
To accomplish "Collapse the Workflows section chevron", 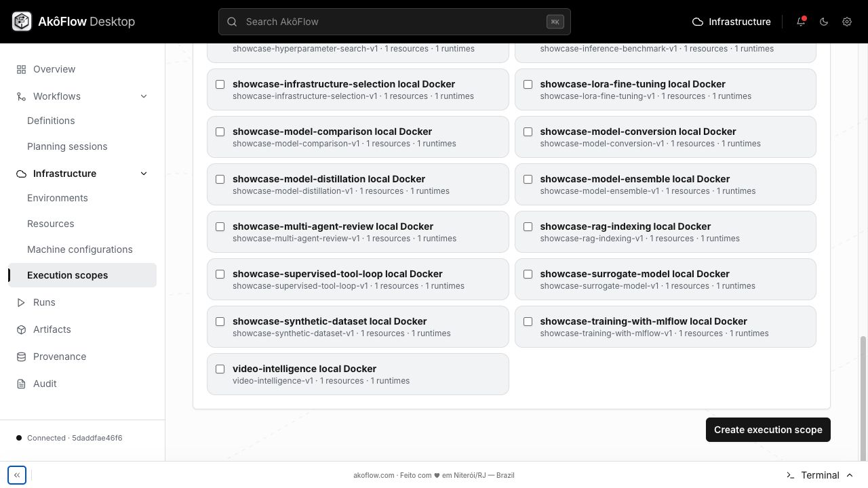I will [x=144, y=96].
